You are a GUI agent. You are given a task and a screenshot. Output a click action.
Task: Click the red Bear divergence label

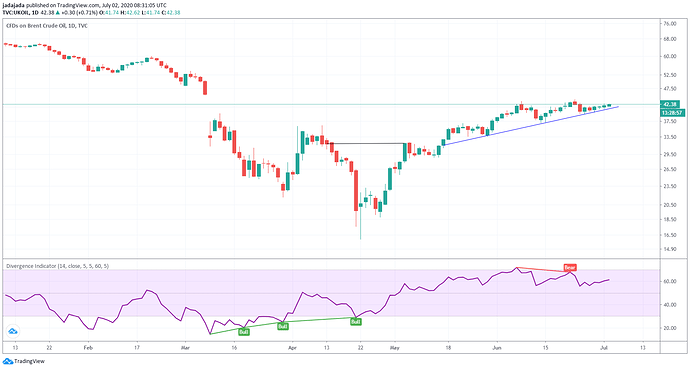(570, 267)
